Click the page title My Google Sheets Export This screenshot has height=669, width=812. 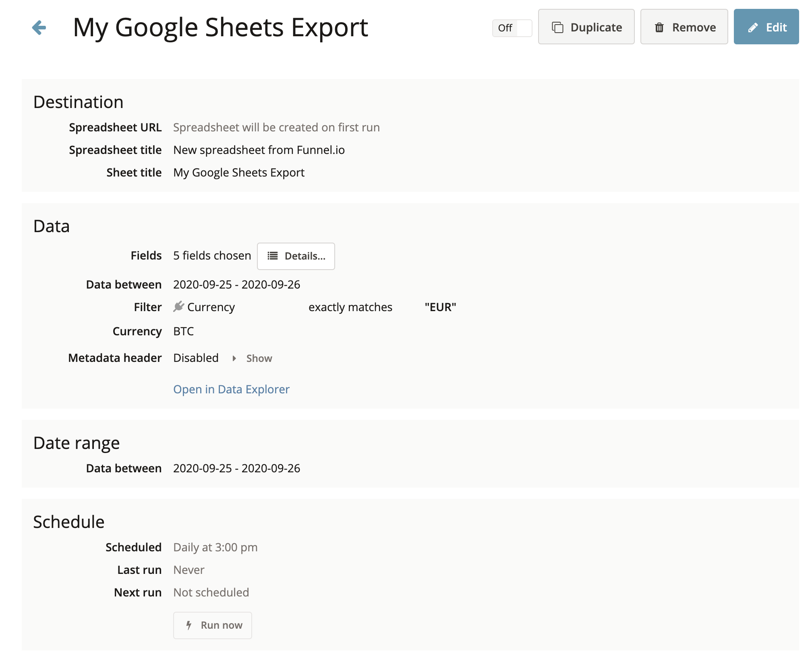point(220,27)
